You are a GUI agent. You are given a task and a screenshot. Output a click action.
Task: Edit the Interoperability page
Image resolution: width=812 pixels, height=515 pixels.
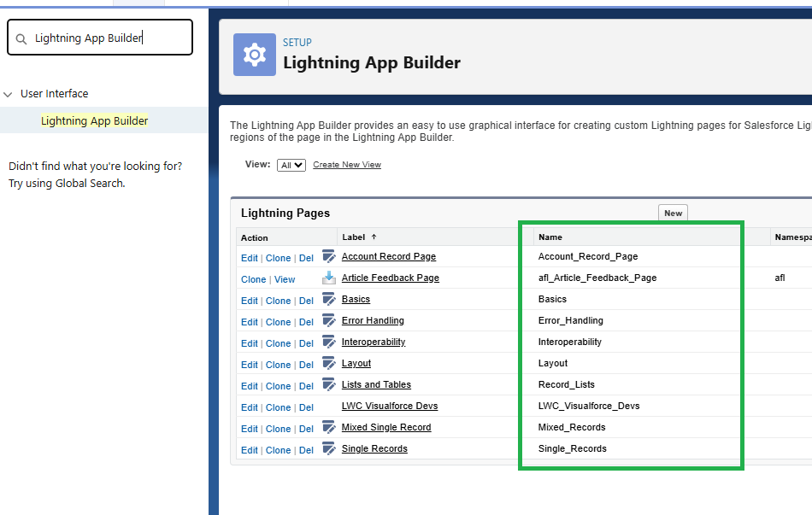coord(249,343)
